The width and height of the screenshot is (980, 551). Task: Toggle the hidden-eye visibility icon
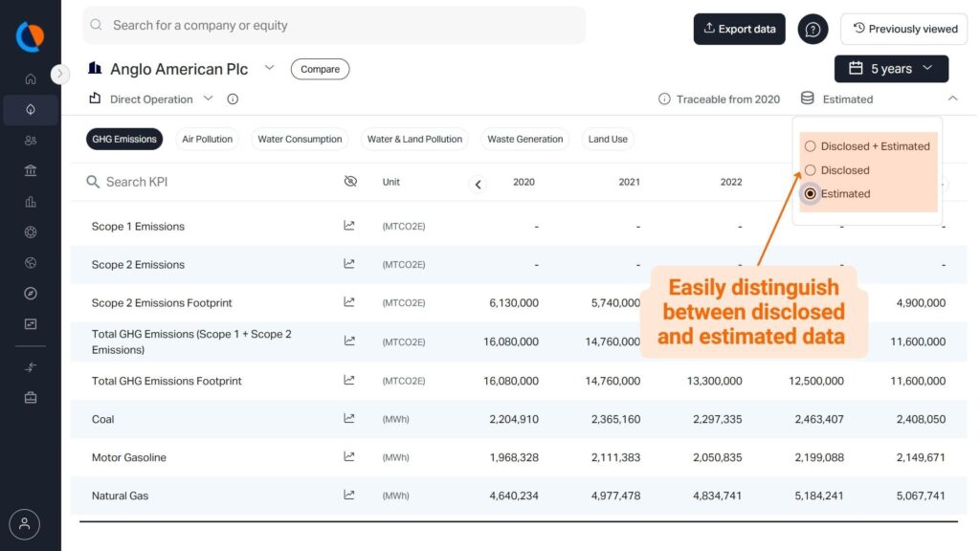pyautogui.click(x=350, y=182)
